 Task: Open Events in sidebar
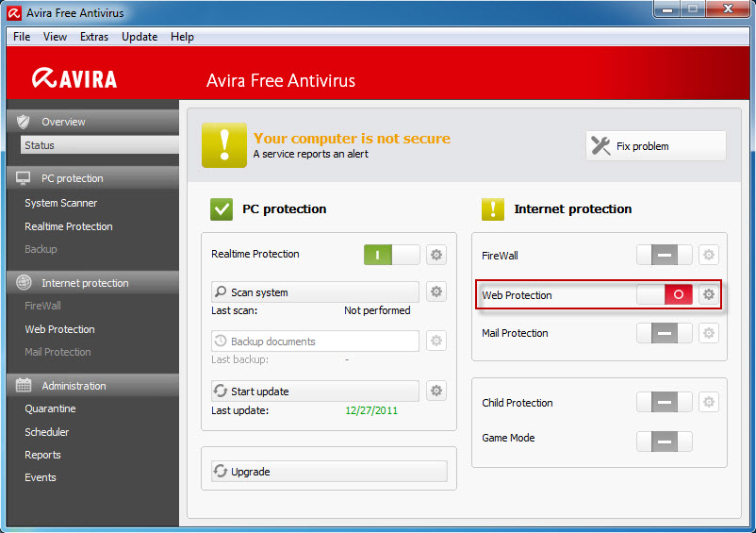tap(41, 477)
